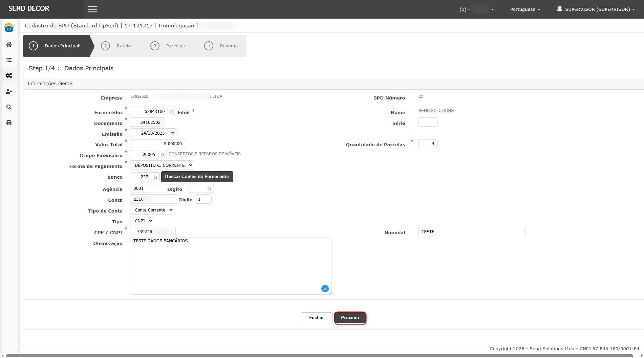Viewport: 644px width, 358px height.
Task: Open the search magnifier in sidebar
Action: [9, 107]
